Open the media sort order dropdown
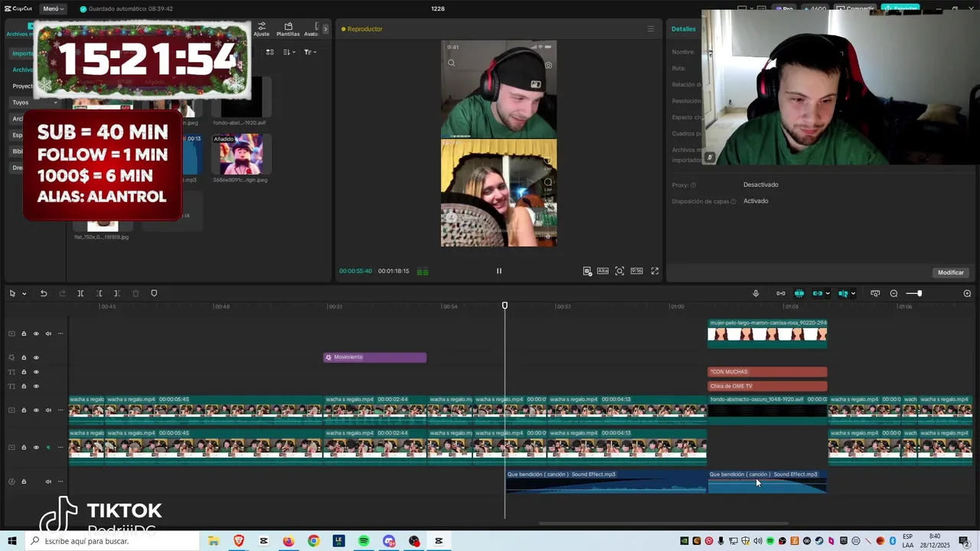 click(x=289, y=52)
